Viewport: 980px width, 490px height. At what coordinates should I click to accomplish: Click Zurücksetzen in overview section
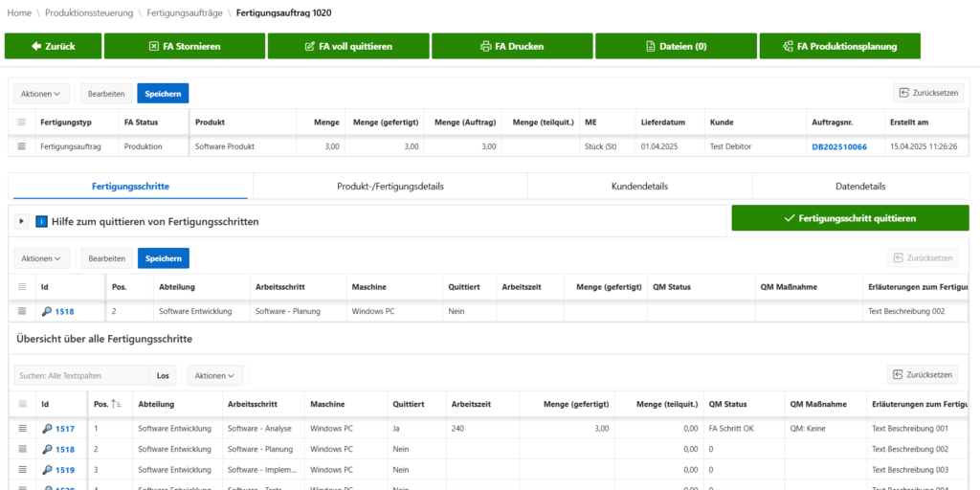[x=922, y=375]
